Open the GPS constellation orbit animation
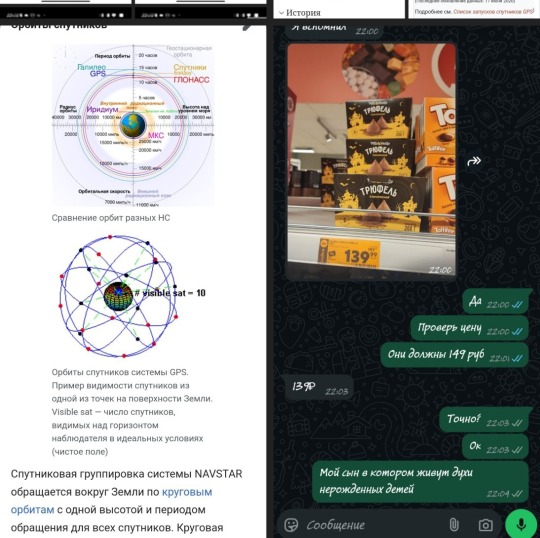540x538 pixels. [x=133, y=296]
